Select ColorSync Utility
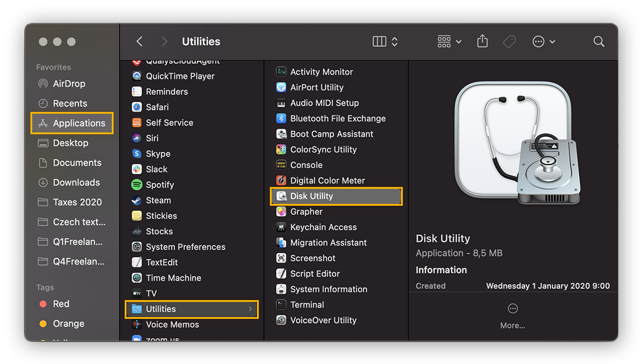The height and width of the screenshot is (364, 644). [x=323, y=149]
